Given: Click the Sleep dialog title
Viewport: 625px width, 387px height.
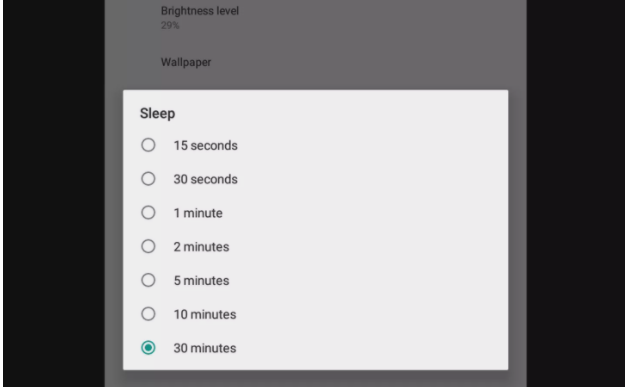Looking at the screenshot, I should click(157, 114).
